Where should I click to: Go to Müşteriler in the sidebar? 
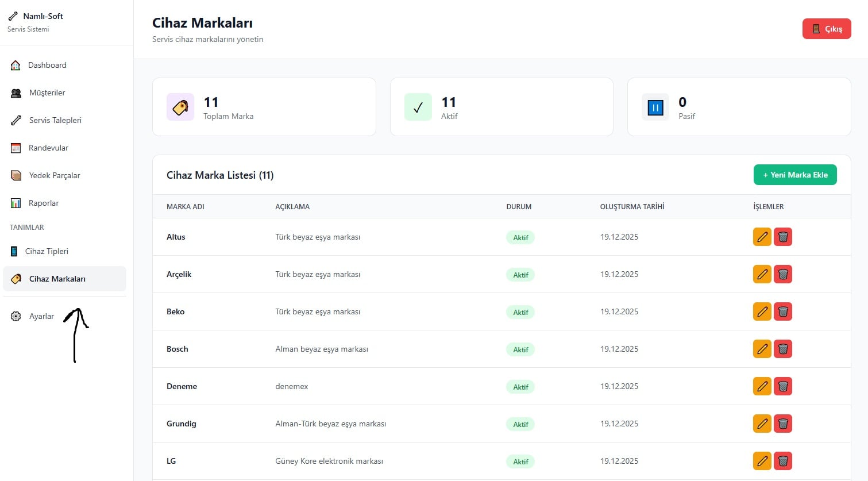(x=64, y=93)
